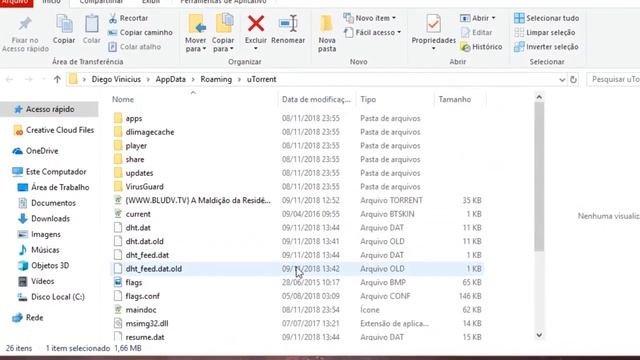This screenshot has width=640, height=360.
Task: Select Rede in navigation pane
Action: (28, 318)
